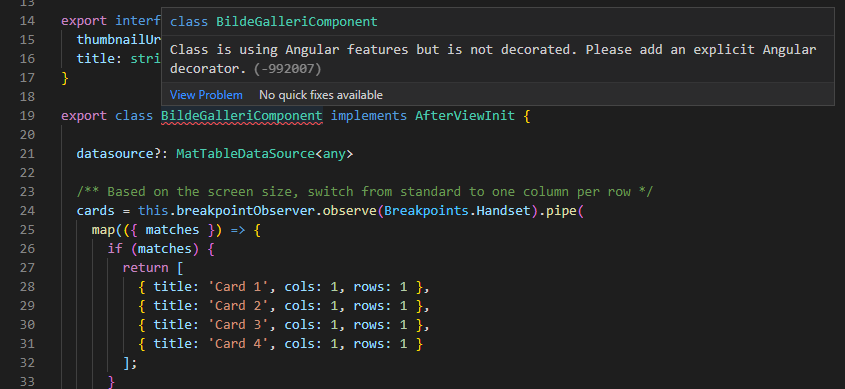The height and width of the screenshot is (389, 845).
Task: Click the thumbnailUrl property on line 15
Action: 119,40
